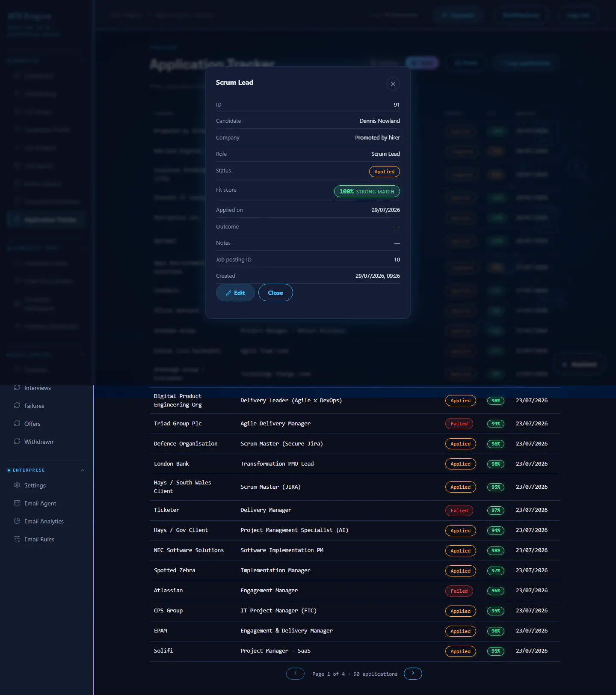
Task: Open the NEC Software Solutions row
Action: tap(355, 550)
